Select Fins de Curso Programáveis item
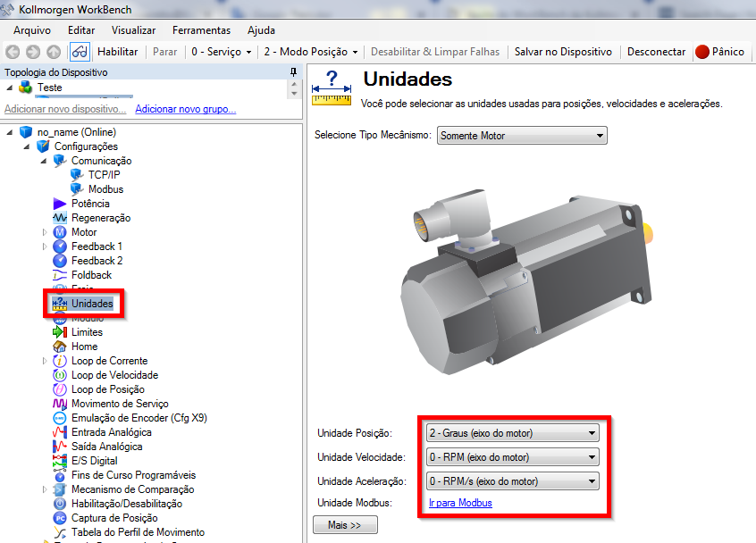This screenshot has width=756, height=543. tap(133, 475)
